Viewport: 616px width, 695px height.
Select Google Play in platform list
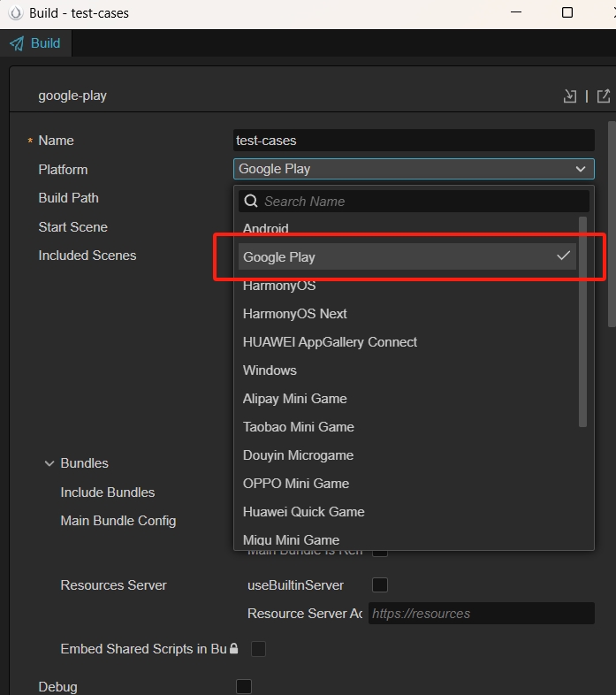click(407, 256)
